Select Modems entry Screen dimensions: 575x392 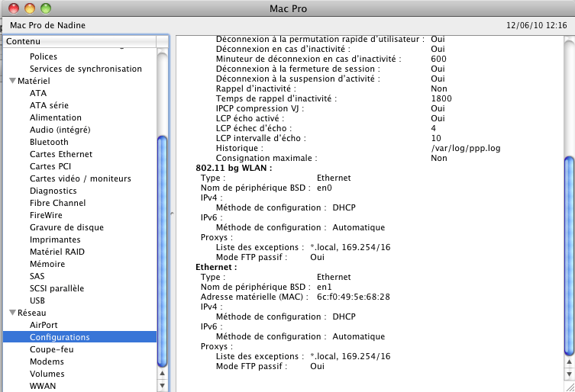pyautogui.click(x=47, y=361)
